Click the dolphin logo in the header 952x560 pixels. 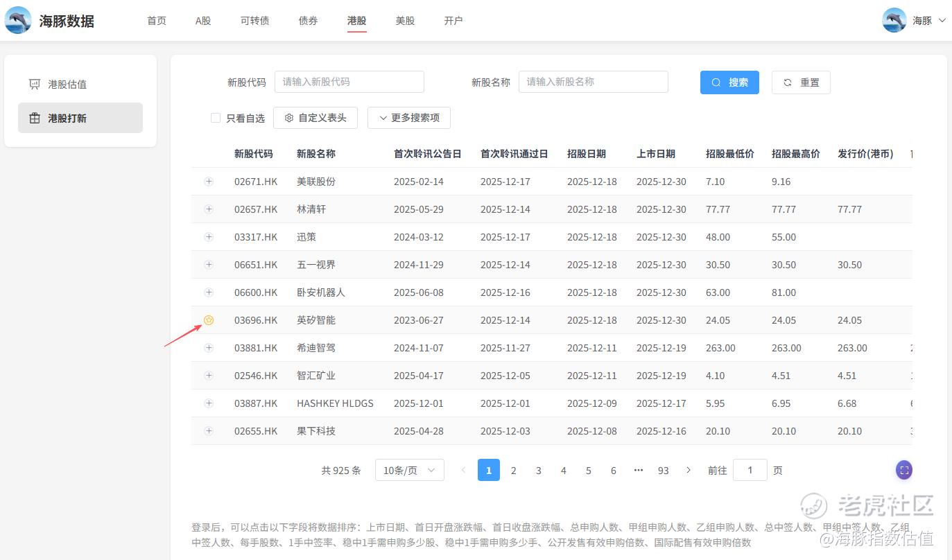point(18,20)
